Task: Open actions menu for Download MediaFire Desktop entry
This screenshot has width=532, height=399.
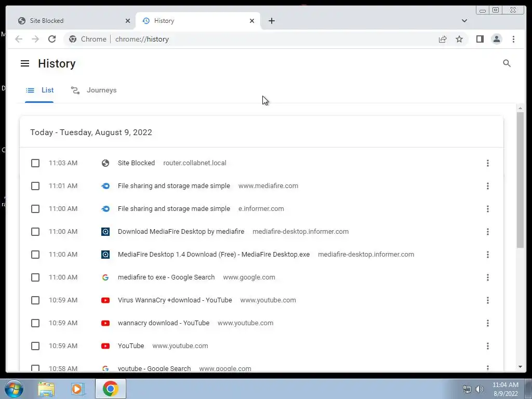Action: (x=487, y=232)
